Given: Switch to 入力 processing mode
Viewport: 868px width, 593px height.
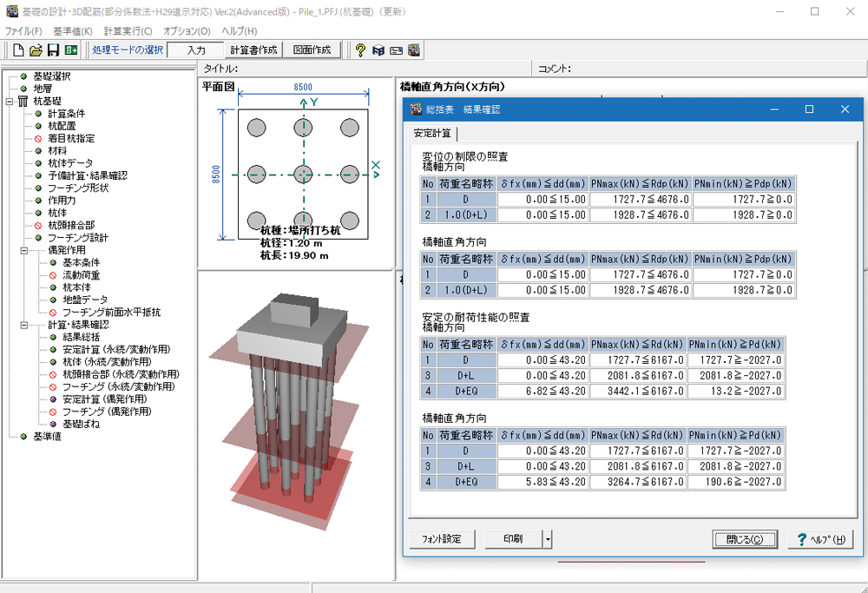Looking at the screenshot, I should (x=196, y=50).
